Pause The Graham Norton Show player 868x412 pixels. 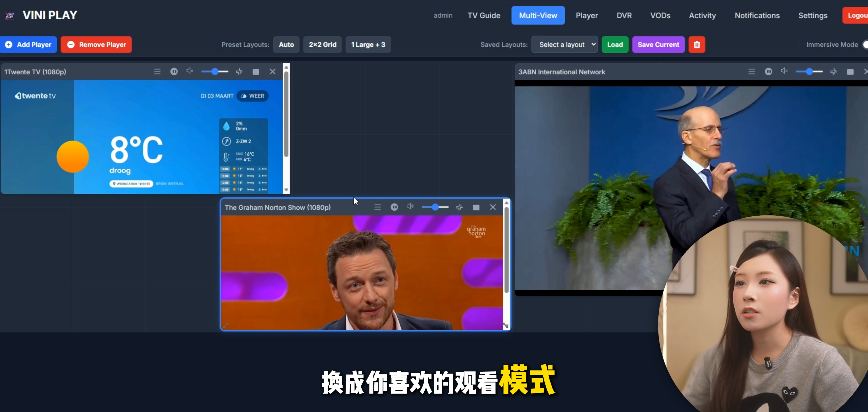pyautogui.click(x=394, y=207)
